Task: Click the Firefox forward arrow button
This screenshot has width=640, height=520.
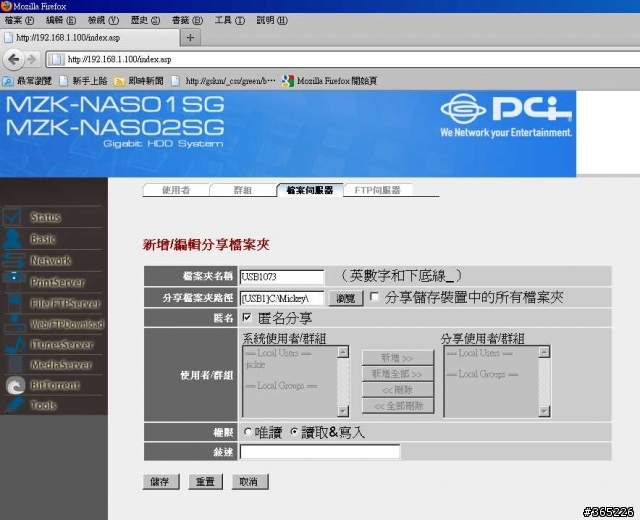Action: click(32, 60)
